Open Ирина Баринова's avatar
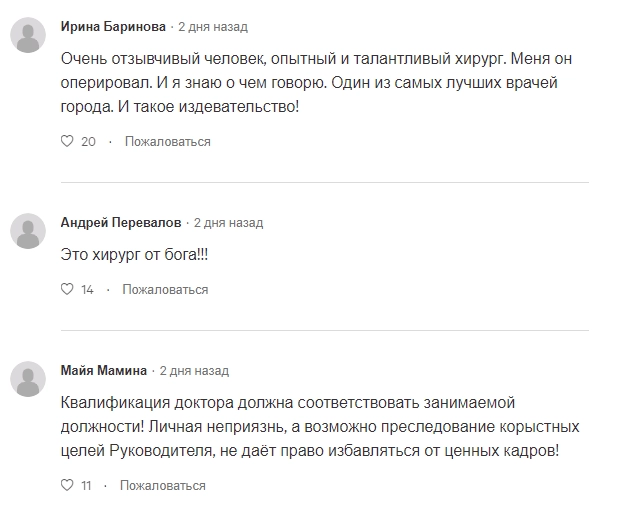 point(27,37)
